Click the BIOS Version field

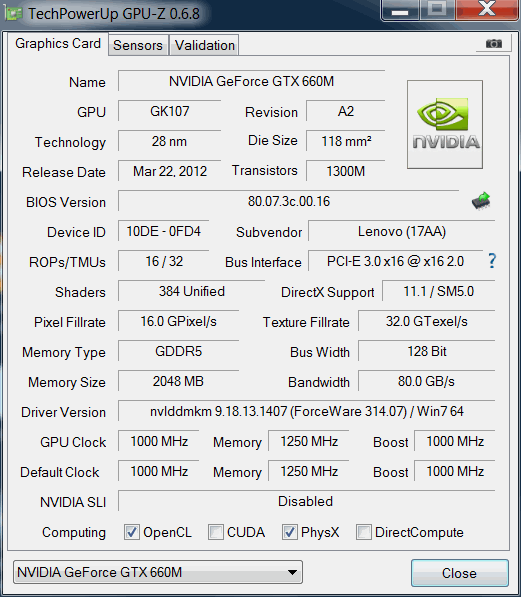(289, 201)
